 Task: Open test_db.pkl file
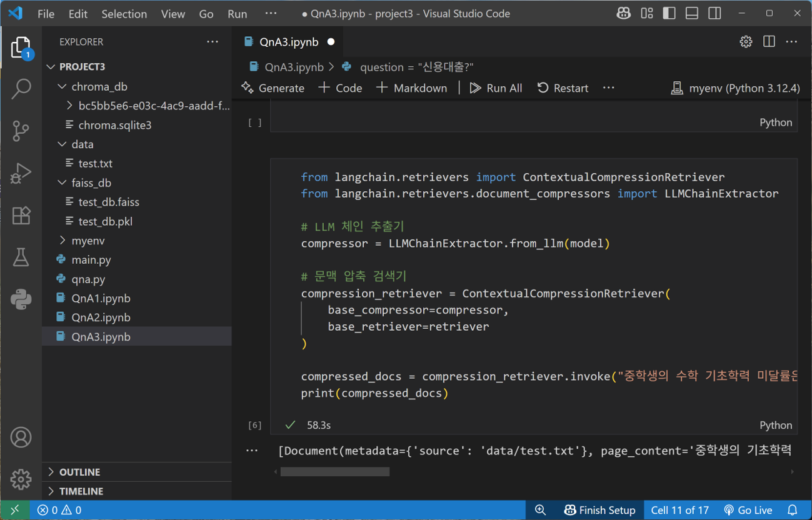click(x=138, y=221)
